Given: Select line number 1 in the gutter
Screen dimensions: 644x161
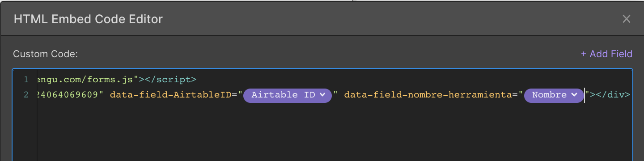Looking at the screenshot, I should click(26, 80).
